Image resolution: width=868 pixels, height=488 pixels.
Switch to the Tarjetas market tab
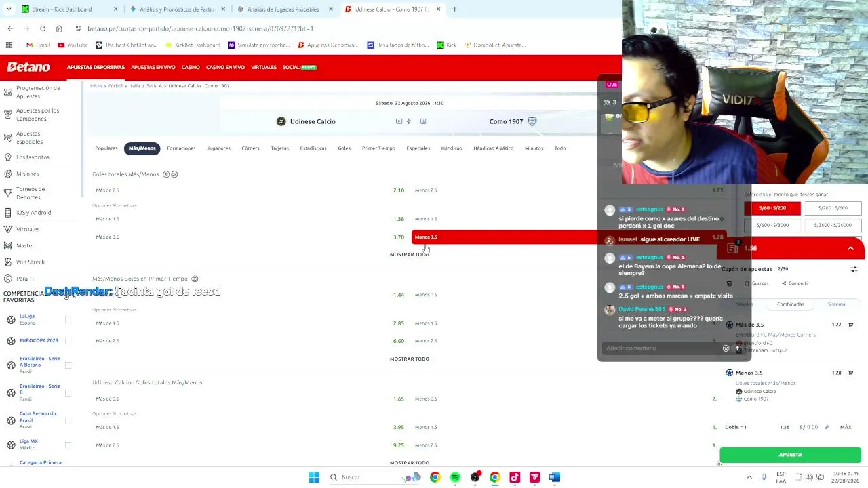pyautogui.click(x=279, y=148)
